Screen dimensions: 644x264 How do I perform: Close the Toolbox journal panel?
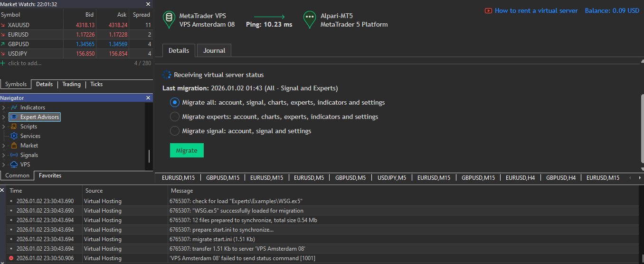[2, 190]
